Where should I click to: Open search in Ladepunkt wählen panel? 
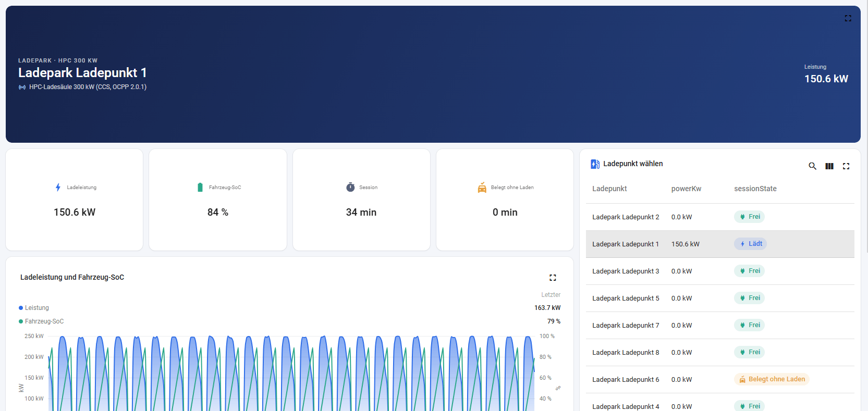[x=812, y=166]
